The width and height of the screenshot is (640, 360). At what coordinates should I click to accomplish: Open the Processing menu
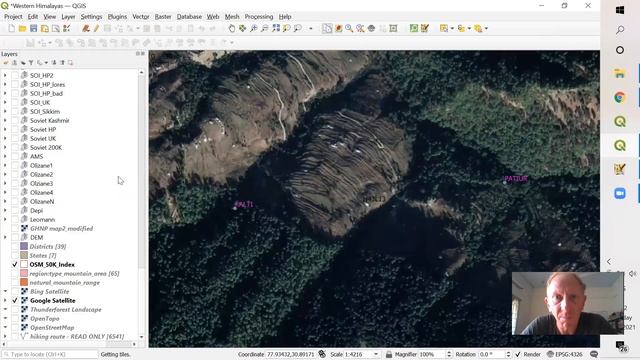pos(259,17)
